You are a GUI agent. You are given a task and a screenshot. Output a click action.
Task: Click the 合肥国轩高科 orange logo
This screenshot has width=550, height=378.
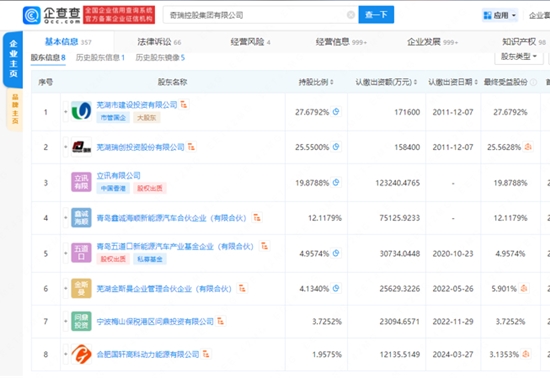pos(81,354)
